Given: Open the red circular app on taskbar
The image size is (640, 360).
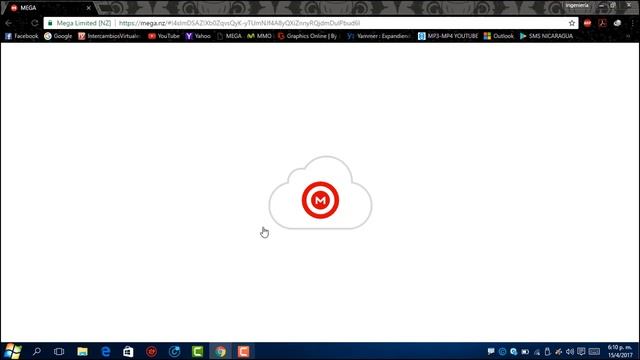Looking at the screenshot, I should pyautogui.click(x=151, y=351).
